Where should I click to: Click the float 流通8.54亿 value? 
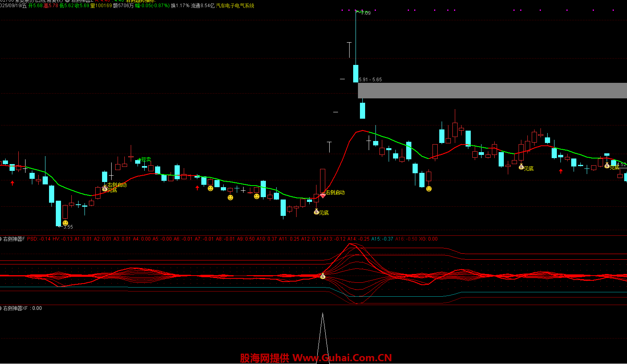coord(202,6)
